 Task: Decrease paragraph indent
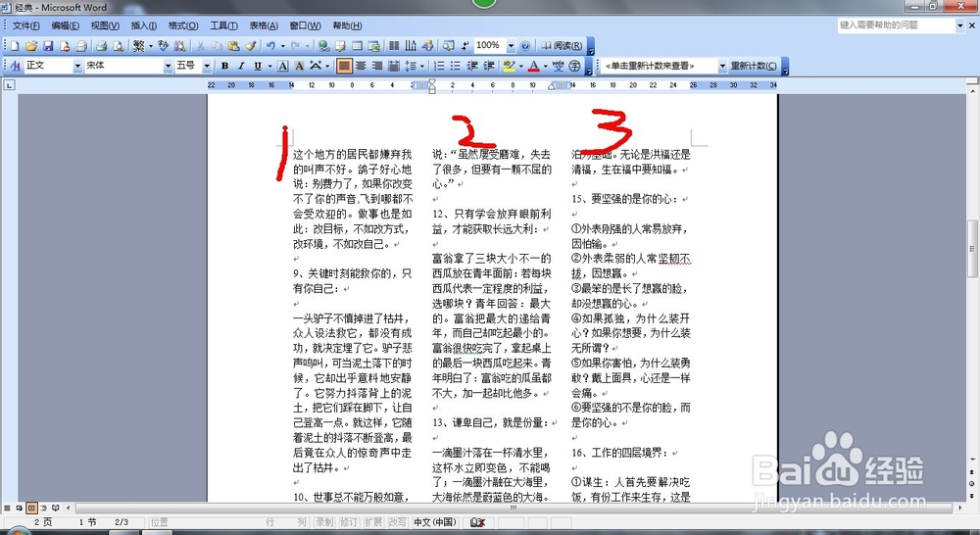(472, 66)
